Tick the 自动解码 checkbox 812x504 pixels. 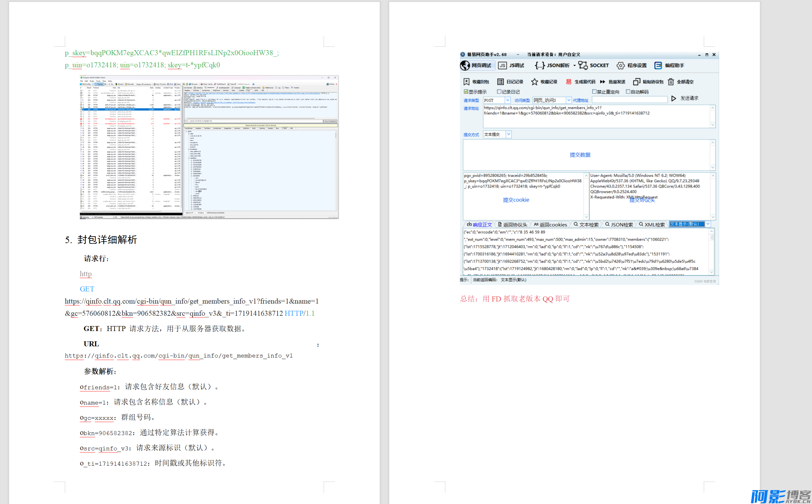[628, 92]
